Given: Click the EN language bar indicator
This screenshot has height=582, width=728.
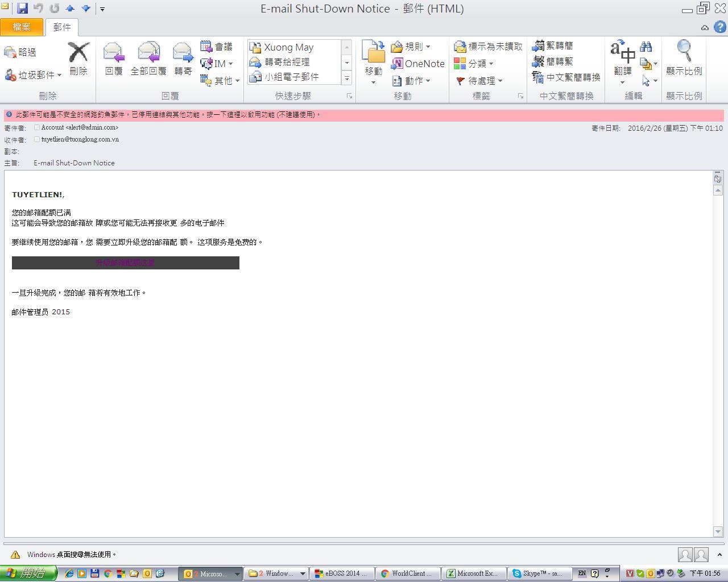Looking at the screenshot, I should pos(582,573).
